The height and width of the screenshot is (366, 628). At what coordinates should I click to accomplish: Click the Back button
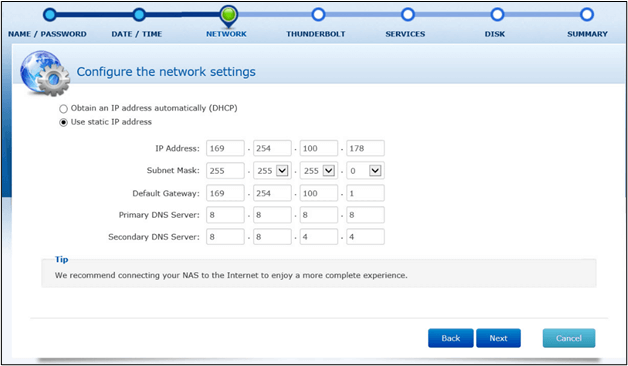[451, 338]
